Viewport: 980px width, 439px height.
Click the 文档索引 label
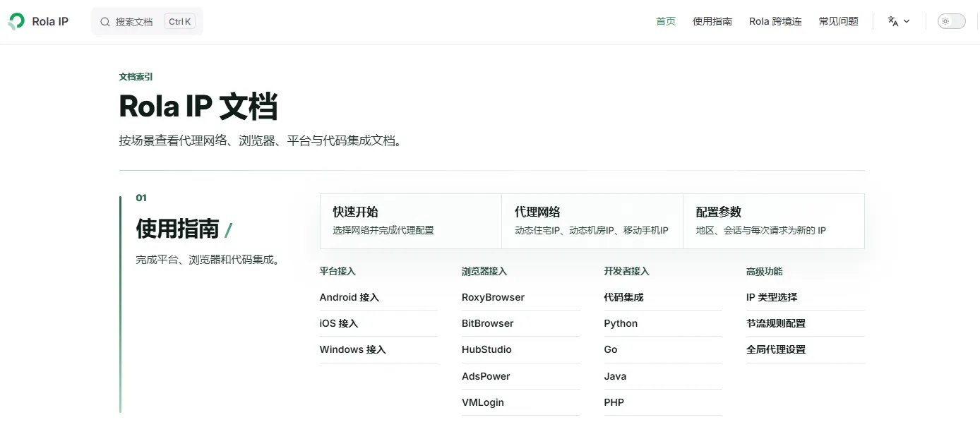[136, 77]
